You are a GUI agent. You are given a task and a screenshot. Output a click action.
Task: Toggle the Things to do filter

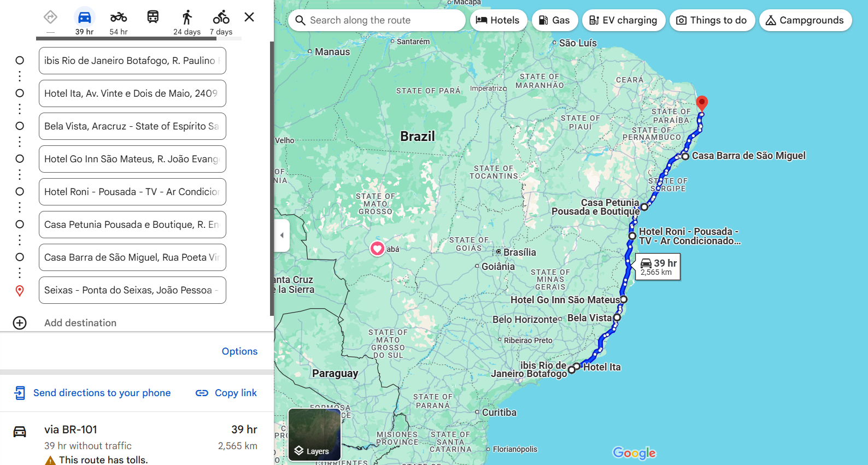click(712, 20)
